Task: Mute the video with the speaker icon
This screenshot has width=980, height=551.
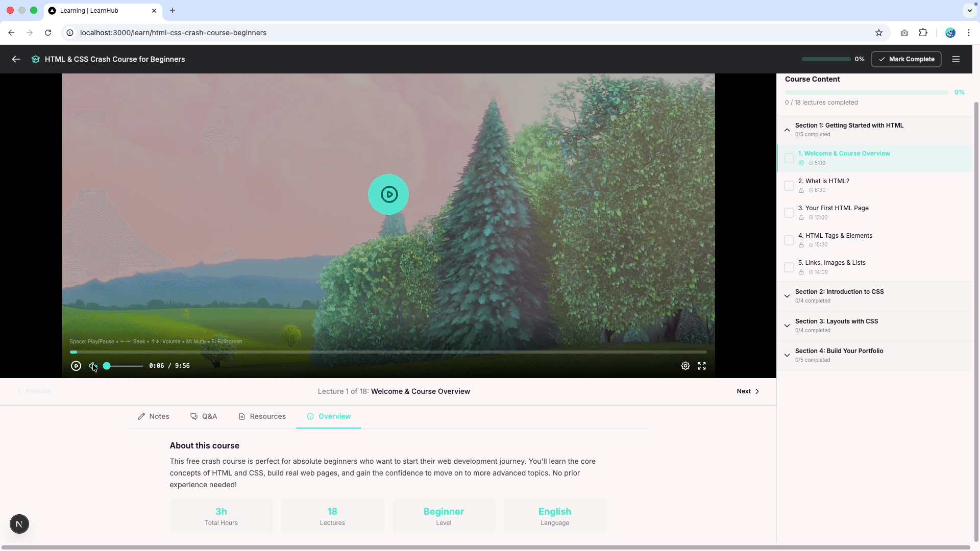Action: click(x=93, y=366)
